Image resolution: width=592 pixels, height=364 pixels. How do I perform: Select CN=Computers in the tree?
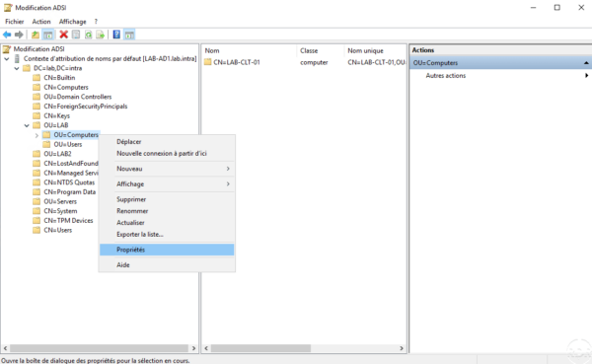(66, 87)
